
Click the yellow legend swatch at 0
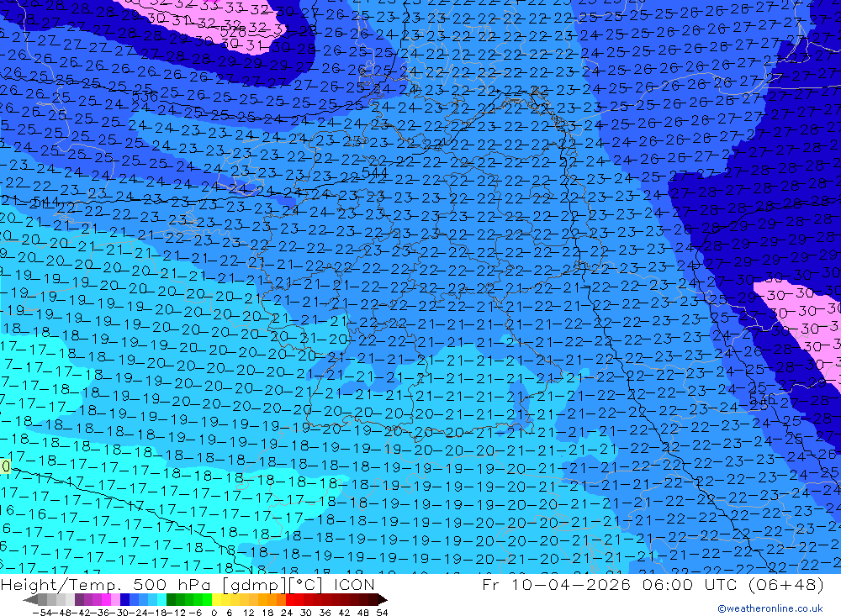[x=217, y=599]
